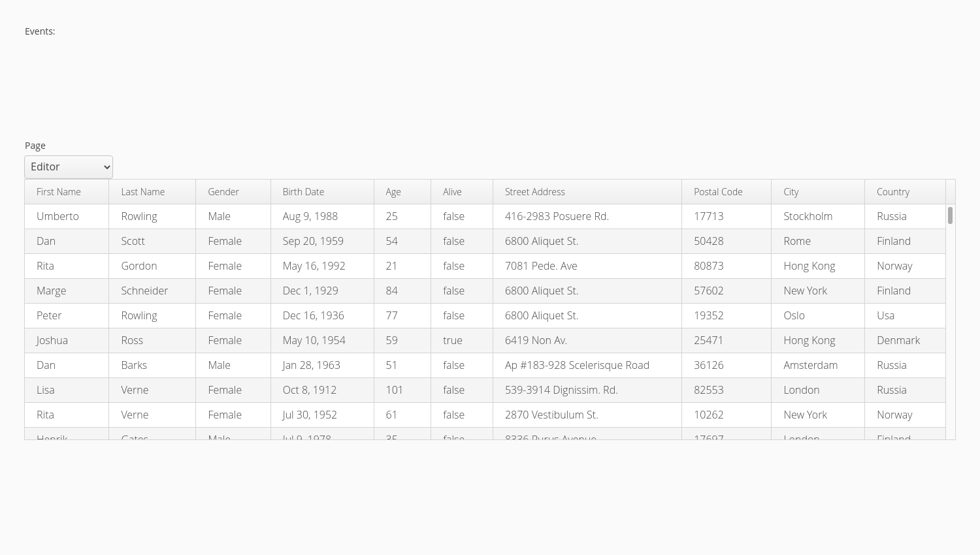Select the postal code 80873 cell
Viewport: 980px width, 555px height.
coord(727,266)
